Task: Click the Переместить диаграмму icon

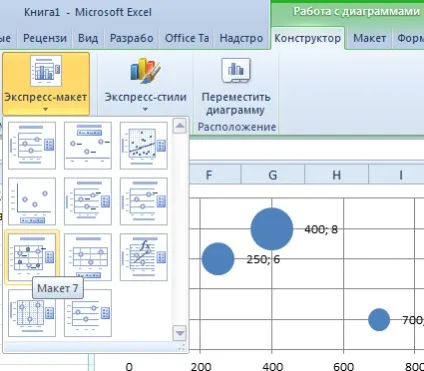Action: 236,70
